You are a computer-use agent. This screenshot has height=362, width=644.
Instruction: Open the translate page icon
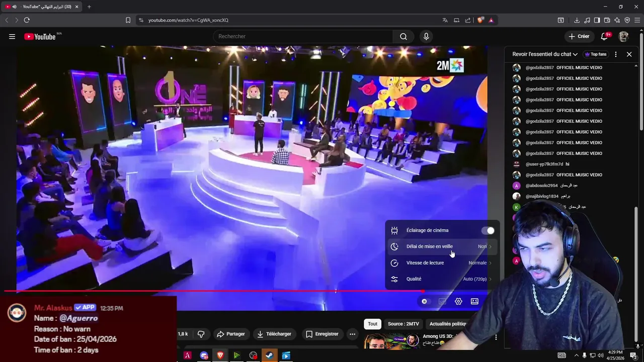pyautogui.click(x=445, y=20)
